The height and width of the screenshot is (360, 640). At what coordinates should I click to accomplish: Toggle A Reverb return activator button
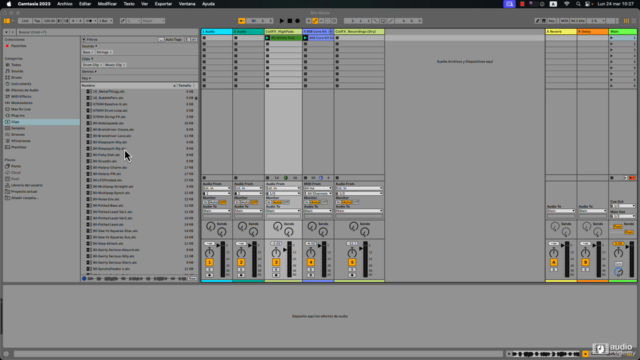553,262
